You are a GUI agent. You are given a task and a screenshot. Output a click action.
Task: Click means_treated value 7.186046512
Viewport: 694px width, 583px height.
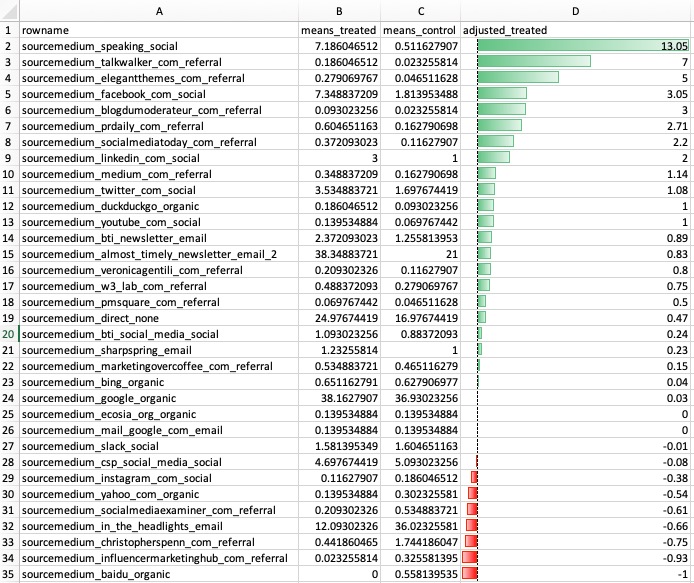tap(339, 46)
